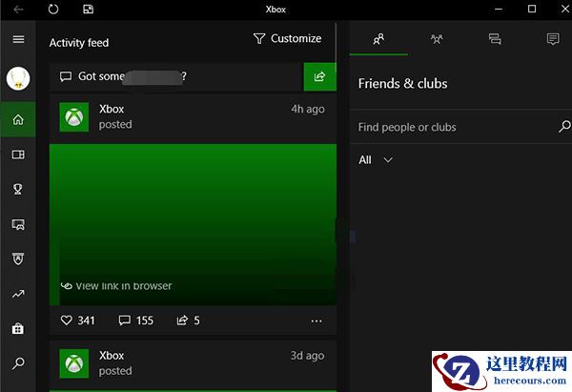Click the Xbox logo of the 4h ago post

pyautogui.click(x=74, y=116)
